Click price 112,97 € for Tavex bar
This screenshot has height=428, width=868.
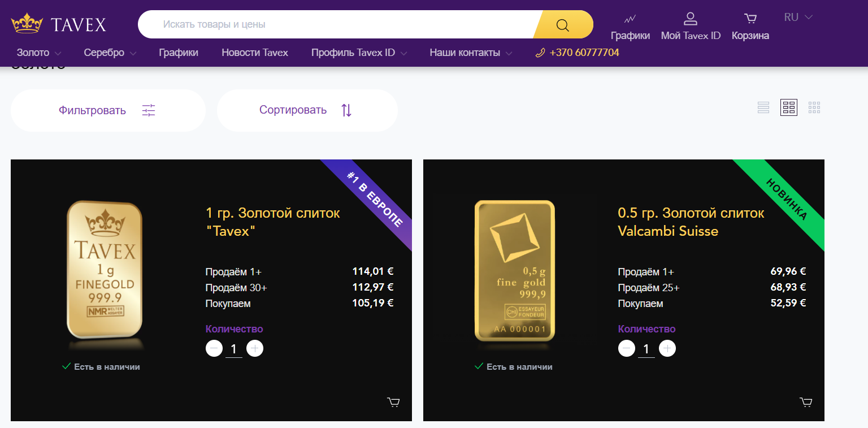click(x=373, y=287)
